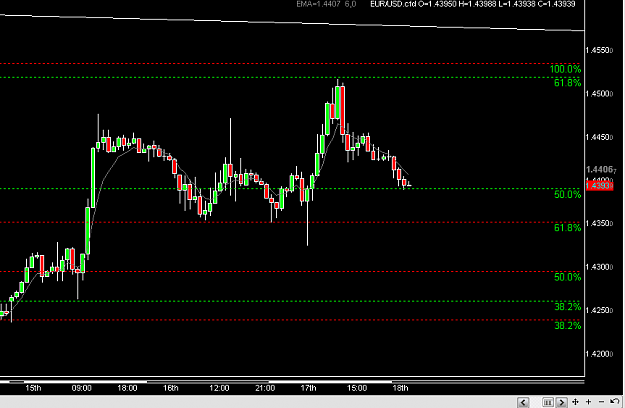The width and height of the screenshot is (625, 408).
Task: Click the 1.4350 price axis label
Action: tap(599, 224)
